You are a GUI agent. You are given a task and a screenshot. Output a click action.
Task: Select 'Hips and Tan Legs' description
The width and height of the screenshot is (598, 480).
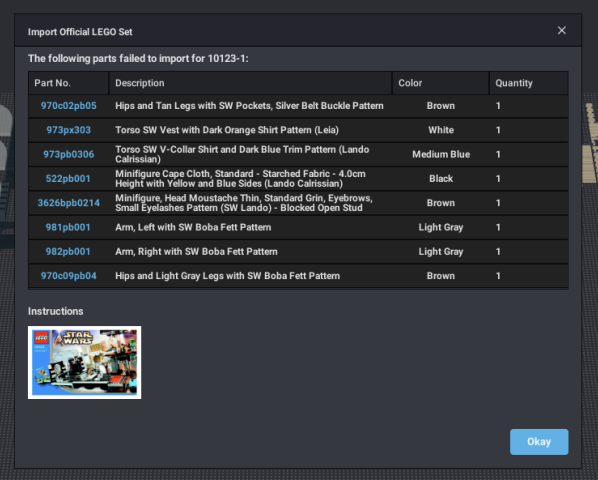point(249,106)
